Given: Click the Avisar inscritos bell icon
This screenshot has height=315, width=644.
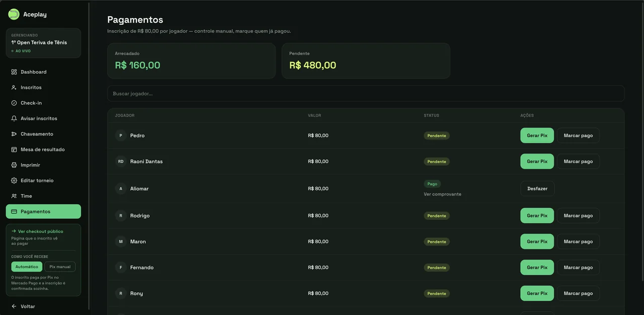Looking at the screenshot, I should 14,119.
